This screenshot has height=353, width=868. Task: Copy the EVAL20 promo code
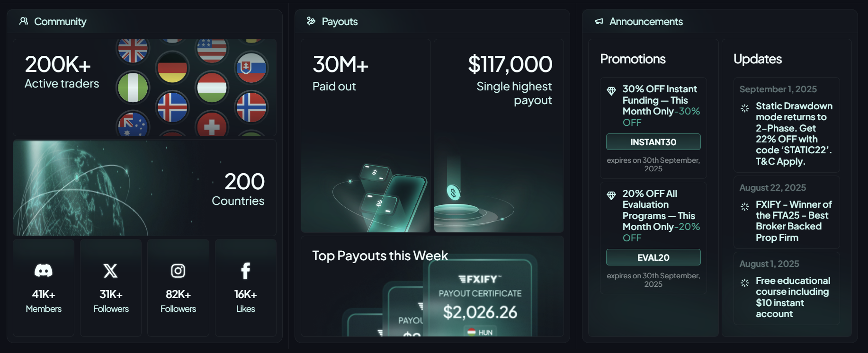pyautogui.click(x=653, y=257)
